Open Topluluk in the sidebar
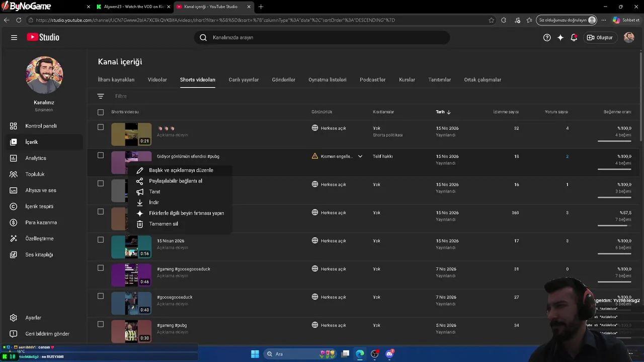The image size is (644, 362). coord(44,174)
